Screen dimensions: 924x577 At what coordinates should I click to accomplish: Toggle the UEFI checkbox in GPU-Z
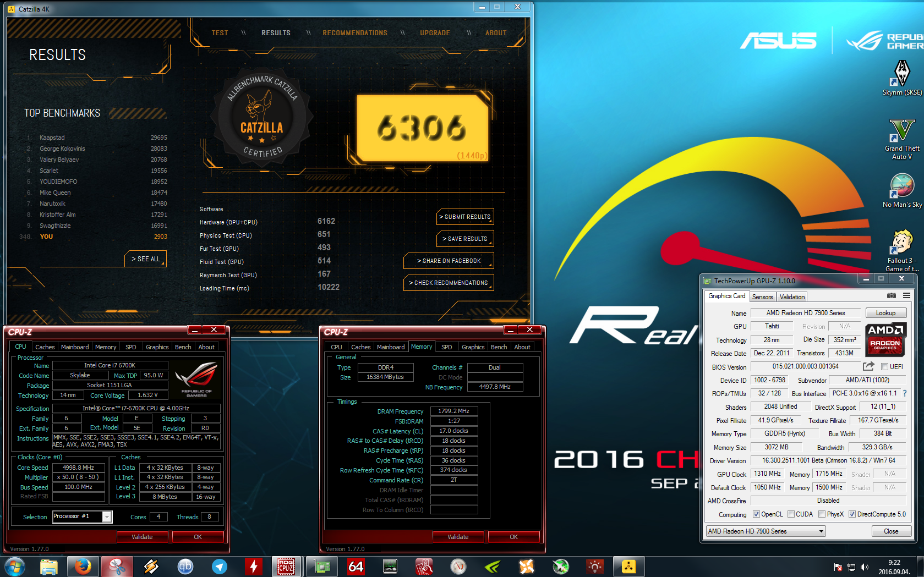click(884, 367)
